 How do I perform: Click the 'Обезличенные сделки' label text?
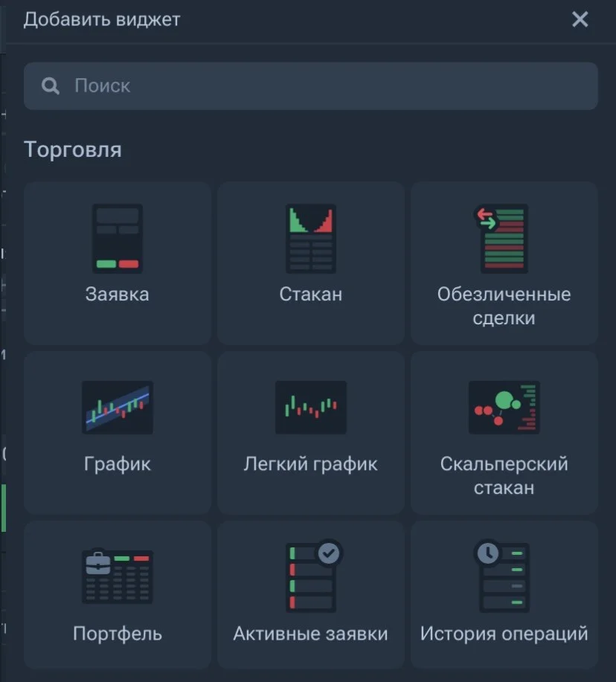(504, 306)
